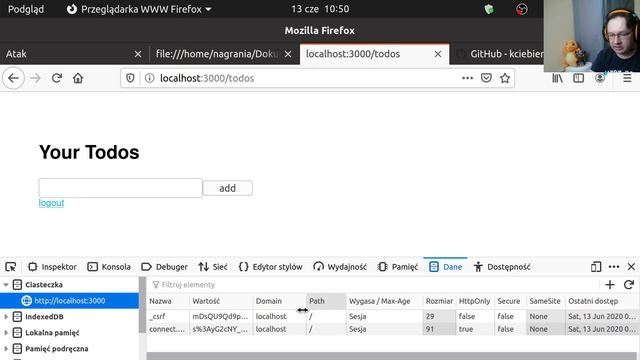The width and height of the screenshot is (640, 360).
Task: Switch to the Wydajność tab
Action: [x=340, y=267]
